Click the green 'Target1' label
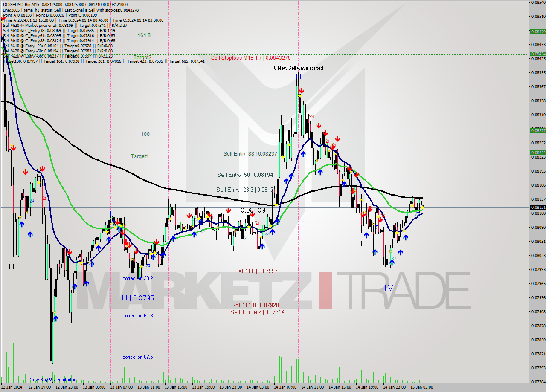 click(x=140, y=156)
